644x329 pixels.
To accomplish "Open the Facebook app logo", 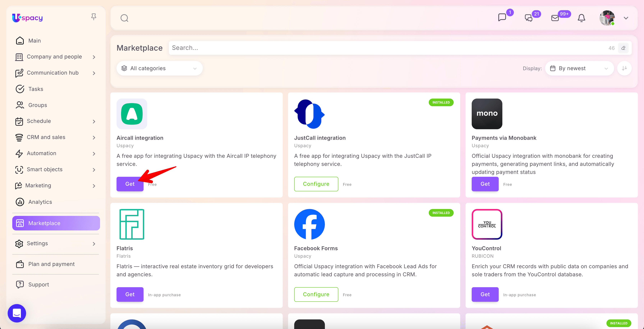I will click(310, 224).
